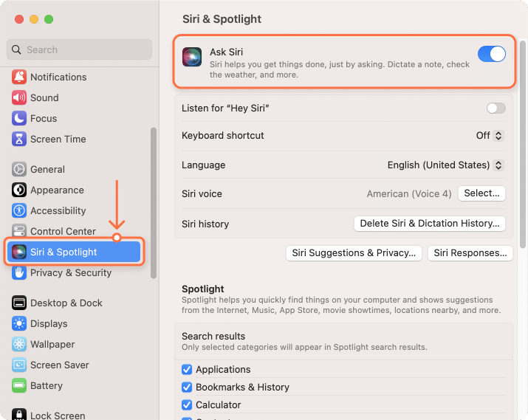Viewport: 528px width, 420px height.
Task: Click the Notifications bell icon
Action: (19, 77)
